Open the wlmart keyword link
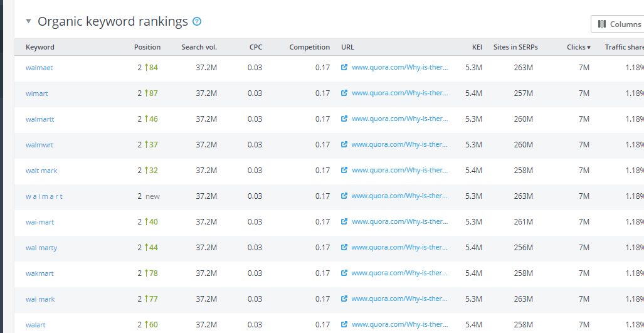This screenshot has width=644, height=333. click(x=37, y=93)
